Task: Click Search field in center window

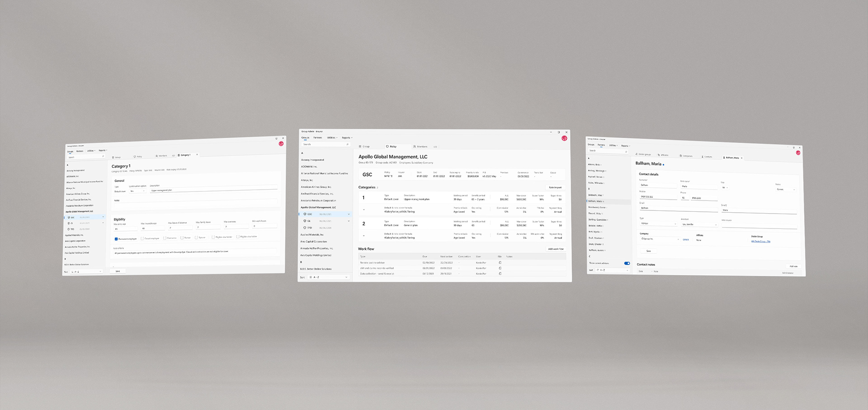Action: [325, 144]
